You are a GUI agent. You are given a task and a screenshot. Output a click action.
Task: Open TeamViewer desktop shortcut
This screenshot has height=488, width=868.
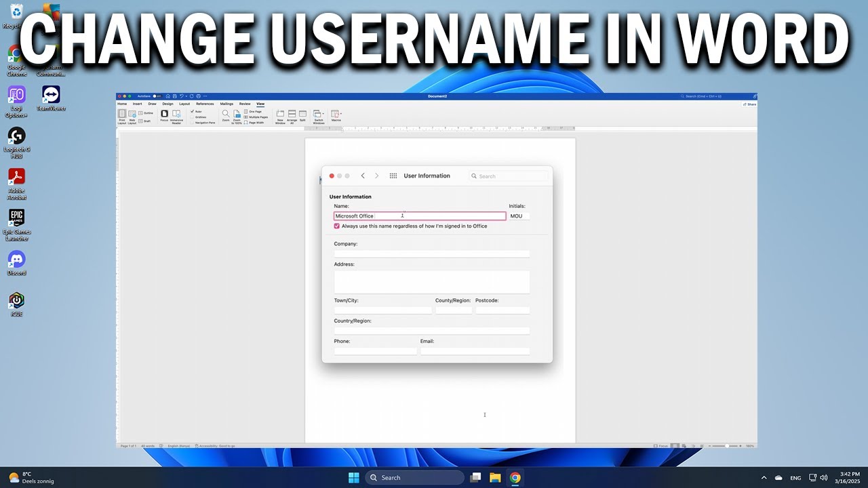click(51, 98)
